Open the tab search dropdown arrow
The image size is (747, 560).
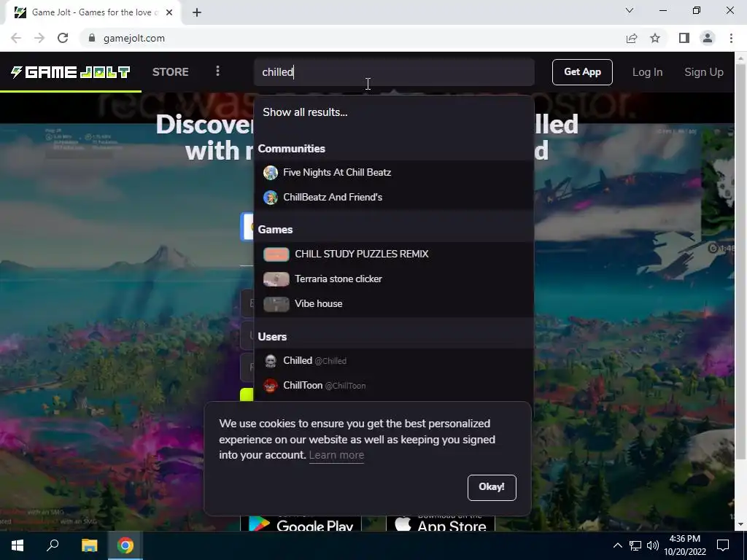[630, 10]
